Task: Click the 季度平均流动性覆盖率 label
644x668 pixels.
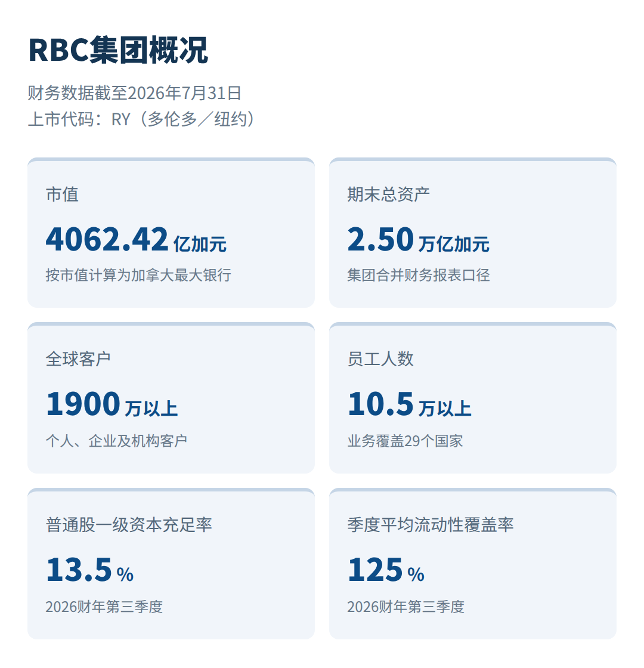Action: 430,524
